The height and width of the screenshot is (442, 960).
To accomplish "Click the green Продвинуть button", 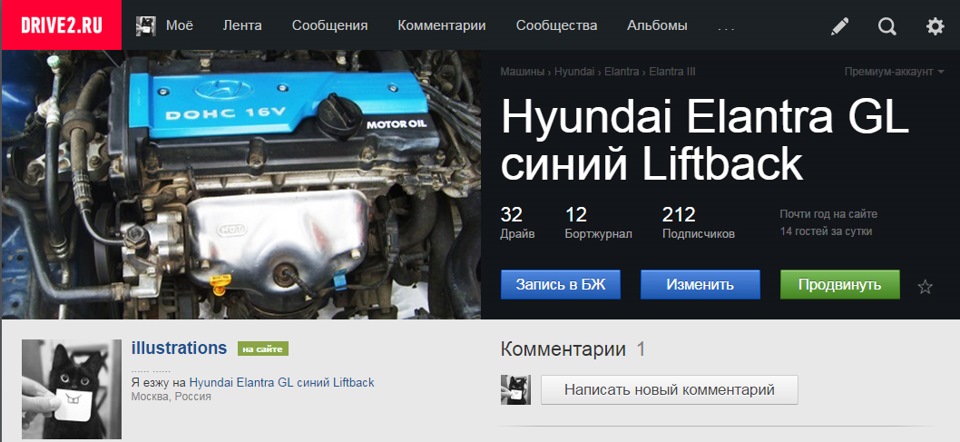I will pyautogui.click(x=840, y=285).
